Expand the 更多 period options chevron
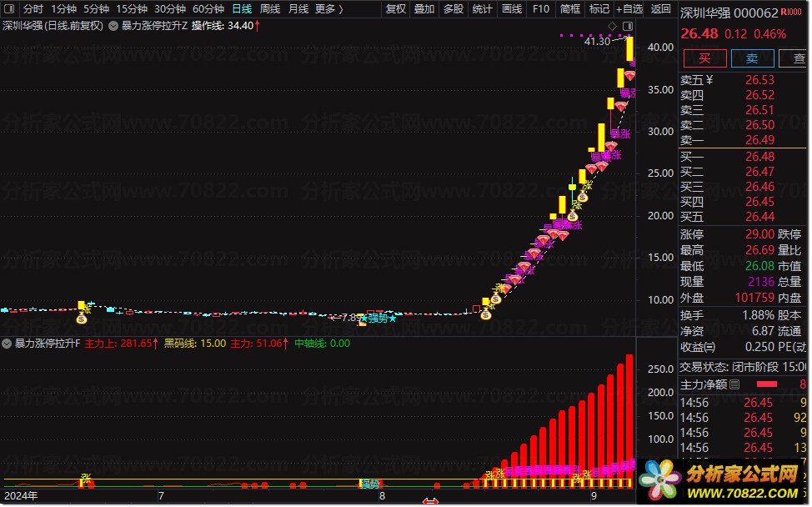This screenshot has width=812, height=507. 341,9
